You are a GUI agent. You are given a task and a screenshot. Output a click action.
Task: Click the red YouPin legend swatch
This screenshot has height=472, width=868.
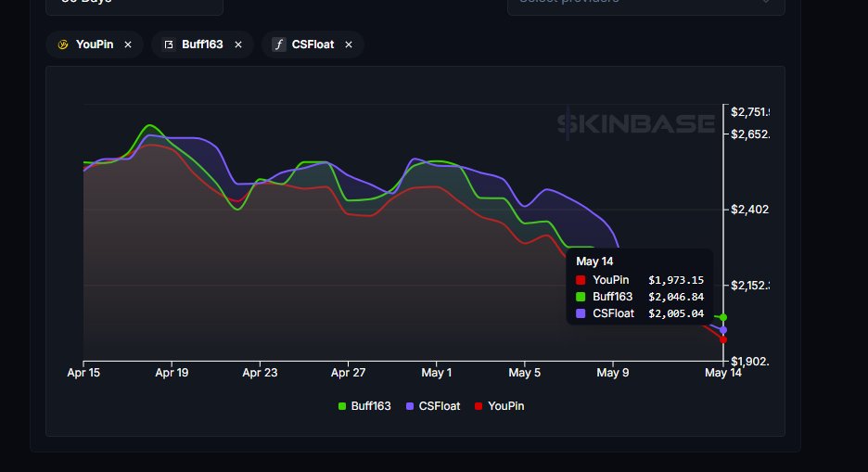tap(479, 406)
